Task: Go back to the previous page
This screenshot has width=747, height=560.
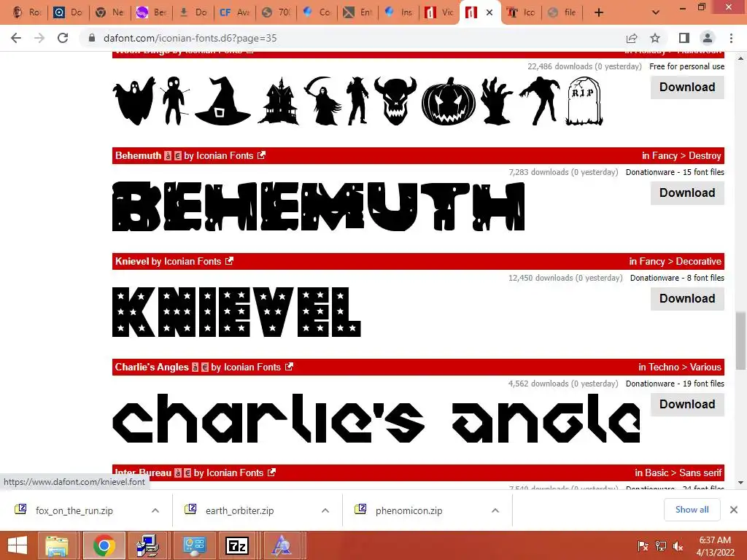Action: tap(16, 38)
